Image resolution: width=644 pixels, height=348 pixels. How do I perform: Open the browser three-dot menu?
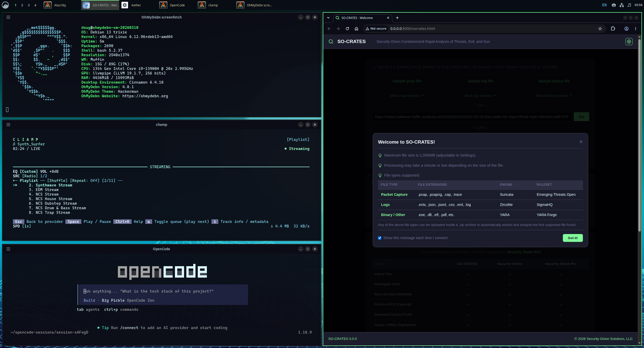635,29
